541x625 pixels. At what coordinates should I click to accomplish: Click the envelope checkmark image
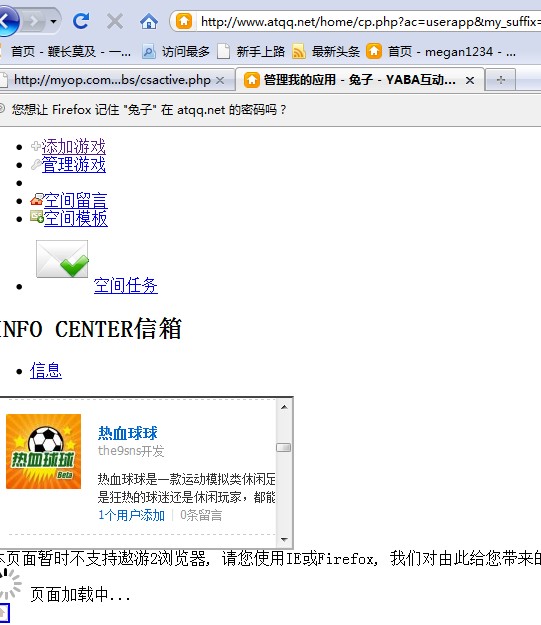(62, 259)
